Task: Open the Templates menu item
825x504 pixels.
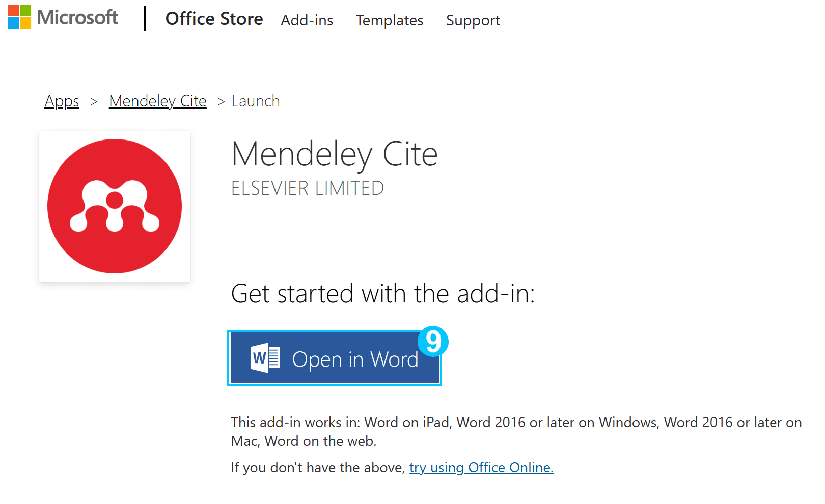Action: pos(390,20)
